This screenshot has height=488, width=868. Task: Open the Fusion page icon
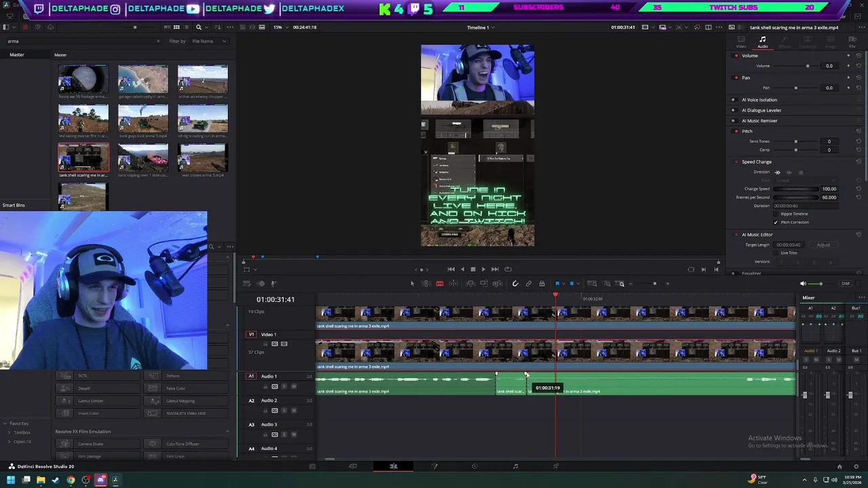[435, 466]
